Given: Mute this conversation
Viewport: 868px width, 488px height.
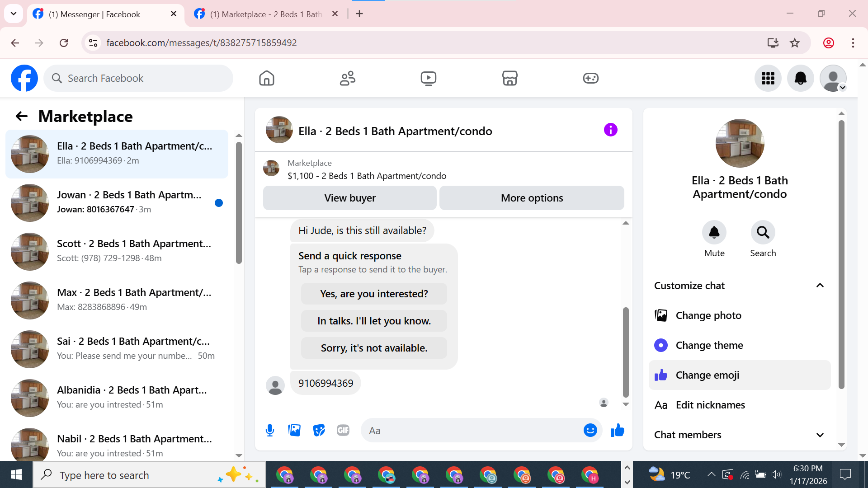Looking at the screenshot, I should click(714, 233).
